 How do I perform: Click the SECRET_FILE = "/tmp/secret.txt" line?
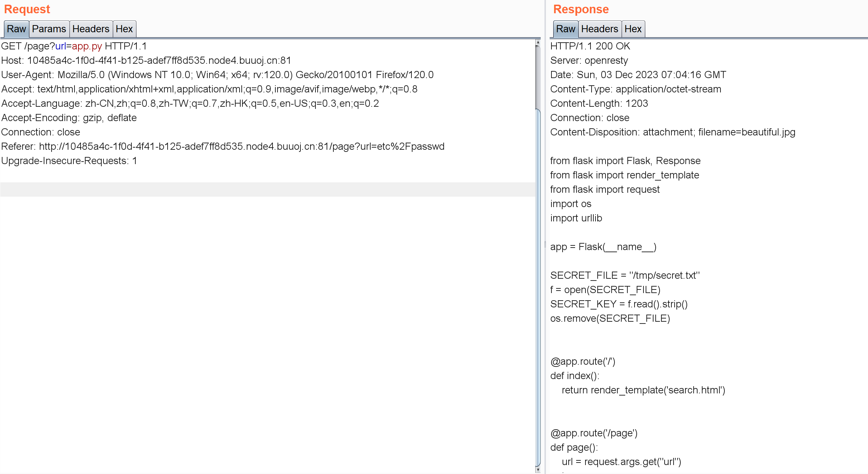click(625, 276)
